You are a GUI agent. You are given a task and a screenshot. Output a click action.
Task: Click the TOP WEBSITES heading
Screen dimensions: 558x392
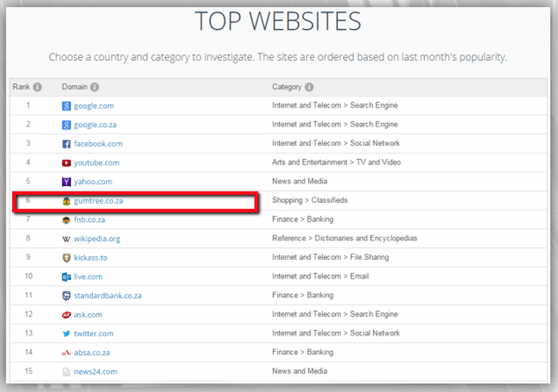[x=278, y=21]
